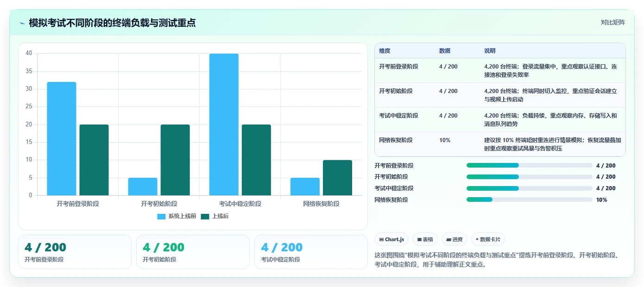Click the 开考初始阶段 progress bar
Image resolution: width=644 pixels, height=287 pixels.
529,177
